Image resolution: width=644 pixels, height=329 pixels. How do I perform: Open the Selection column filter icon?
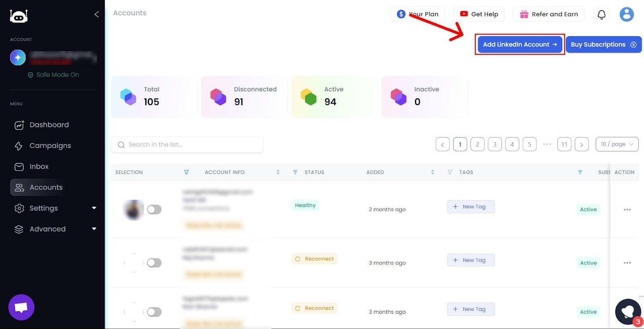tap(186, 172)
